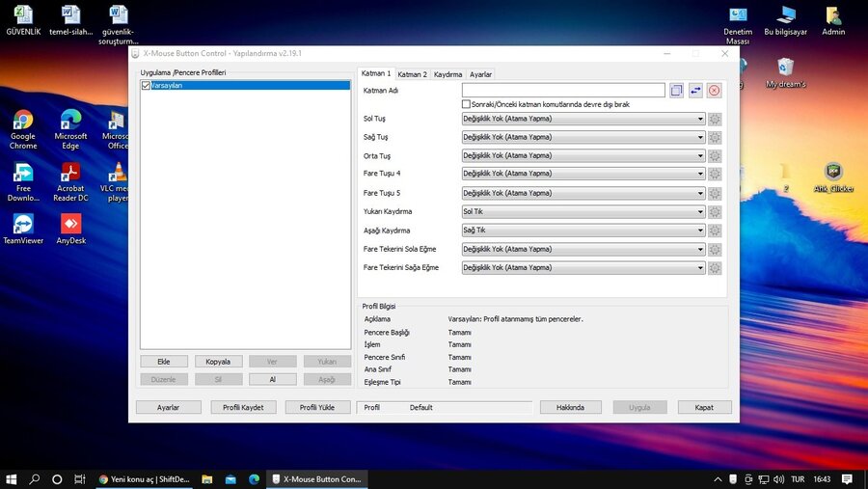Click the Hakkında button
The width and height of the screenshot is (868, 489).
(570, 408)
